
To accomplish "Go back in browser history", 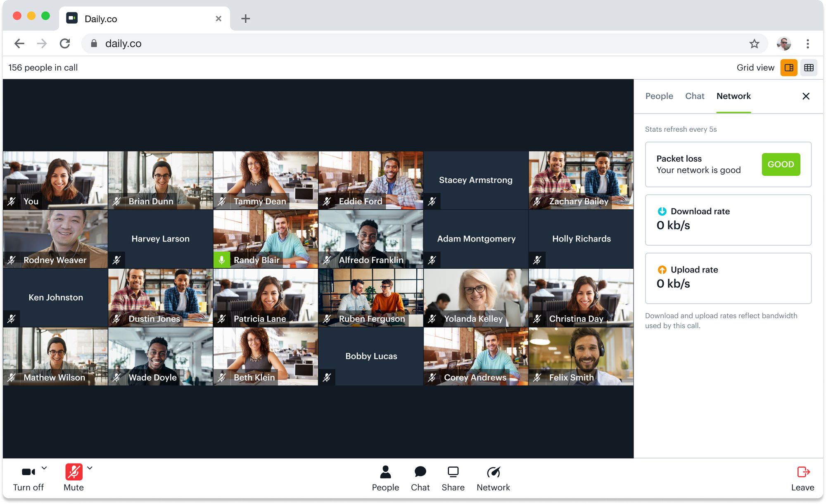I will click(19, 43).
